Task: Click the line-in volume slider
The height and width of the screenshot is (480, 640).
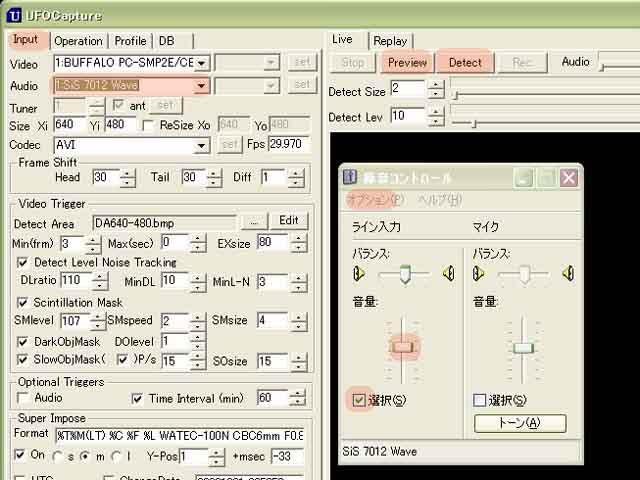Action: [402, 347]
